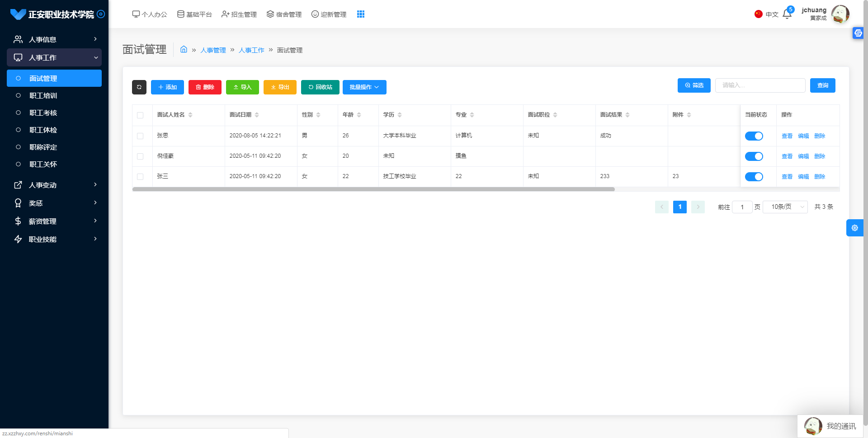The image size is (868, 438).
Task: Click the table horizontal scrollbar
Action: pyautogui.click(x=373, y=189)
